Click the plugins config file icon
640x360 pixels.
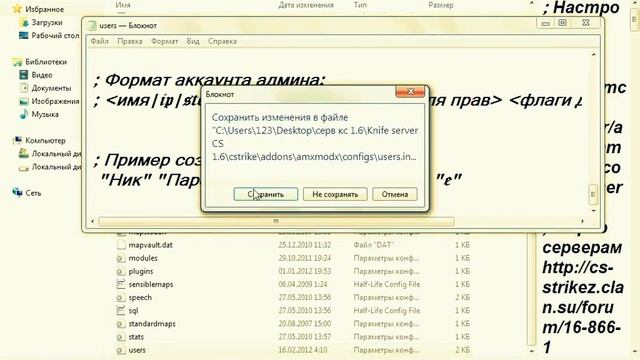coord(121,271)
